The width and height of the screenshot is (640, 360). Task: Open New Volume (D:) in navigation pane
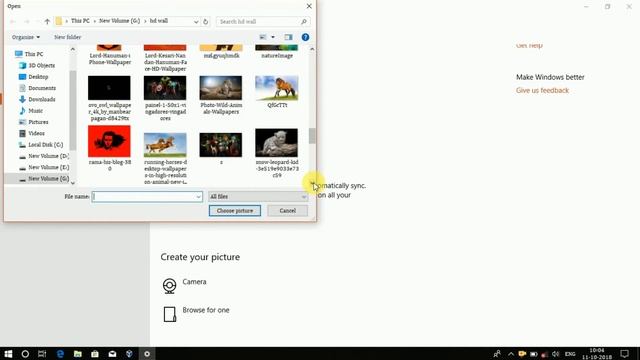(x=48, y=156)
